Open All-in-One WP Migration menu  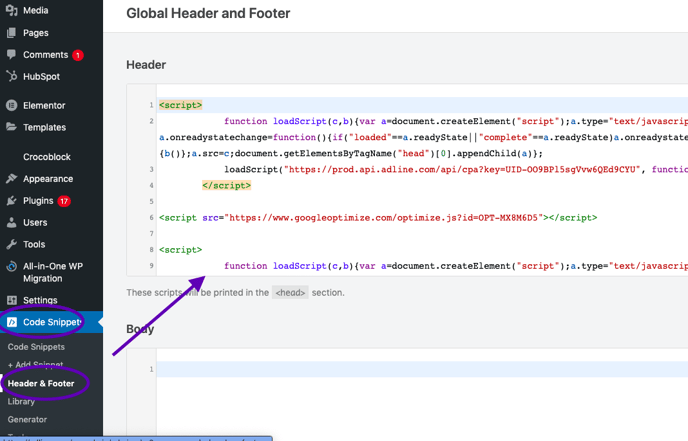51,272
